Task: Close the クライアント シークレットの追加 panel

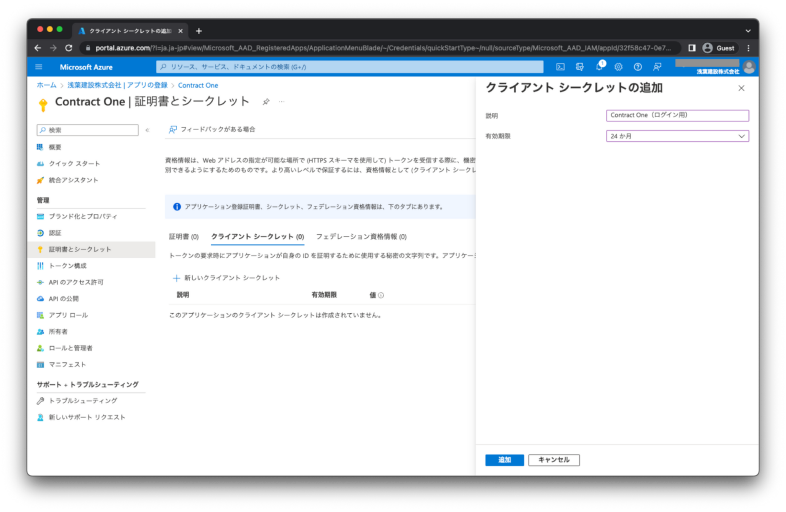Action: [741, 88]
